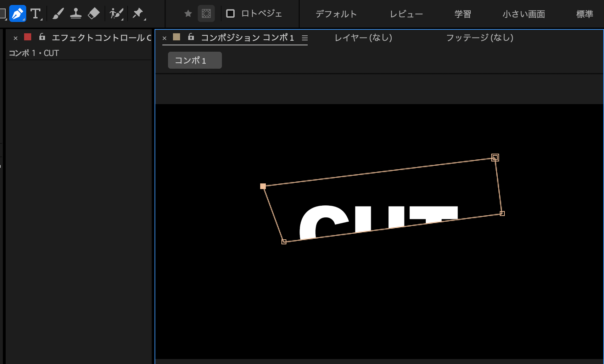Toggle the checkered mask display button

click(x=206, y=14)
